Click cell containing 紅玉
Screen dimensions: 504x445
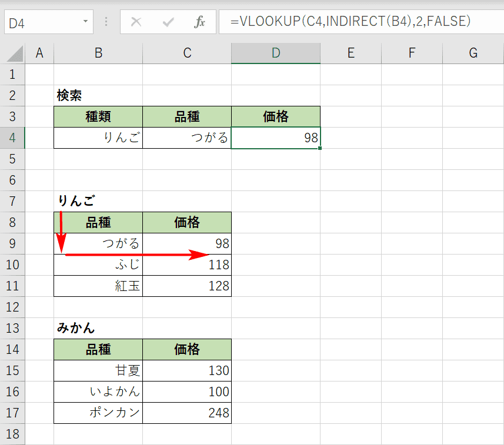[x=98, y=286]
